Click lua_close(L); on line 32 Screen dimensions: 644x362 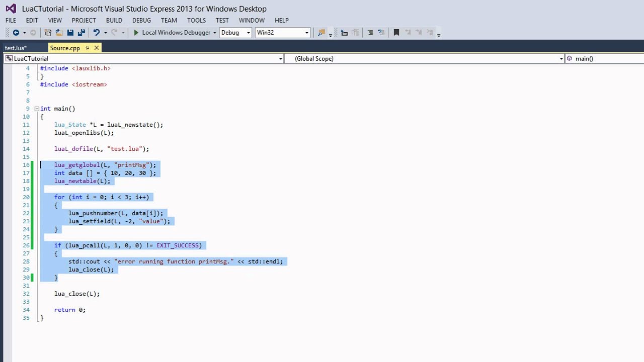pyautogui.click(x=77, y=294)
